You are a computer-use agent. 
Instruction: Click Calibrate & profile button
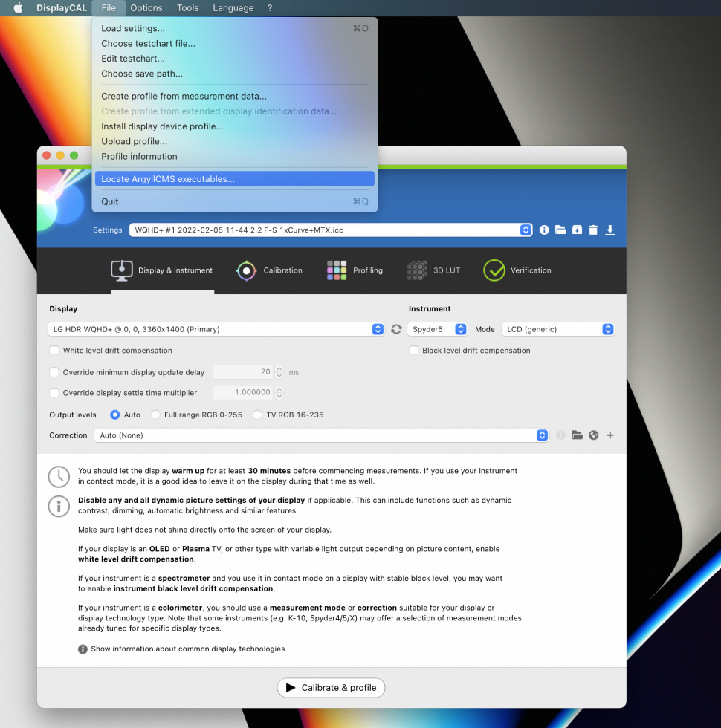pos(331,688)
